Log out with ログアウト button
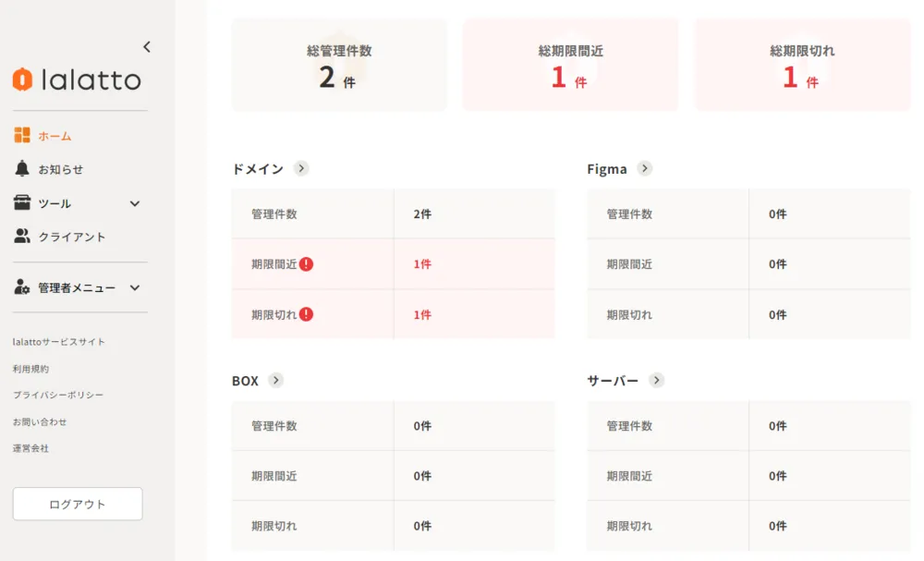Image resolution: width=924 pixels, height=561 pixels. [78, 504]
